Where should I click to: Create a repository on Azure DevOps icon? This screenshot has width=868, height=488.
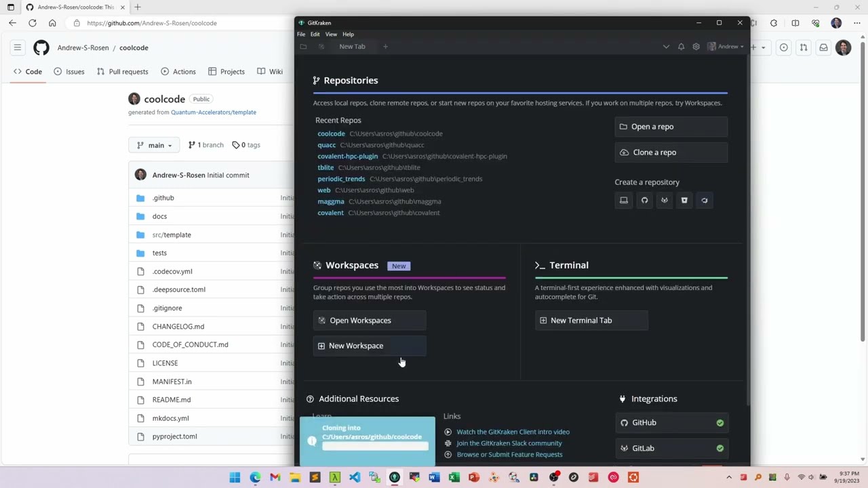[x=704, y=200]
